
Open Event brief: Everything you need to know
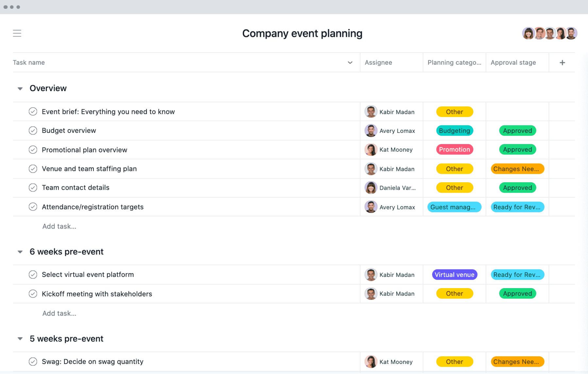click(x=108, y=112)
